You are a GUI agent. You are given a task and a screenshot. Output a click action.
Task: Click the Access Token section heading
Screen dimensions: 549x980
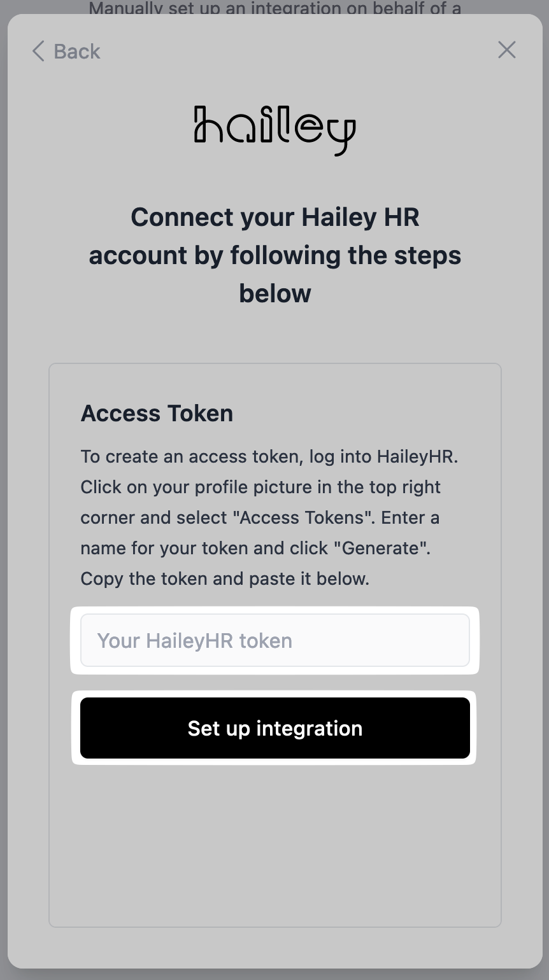[157, 414]
